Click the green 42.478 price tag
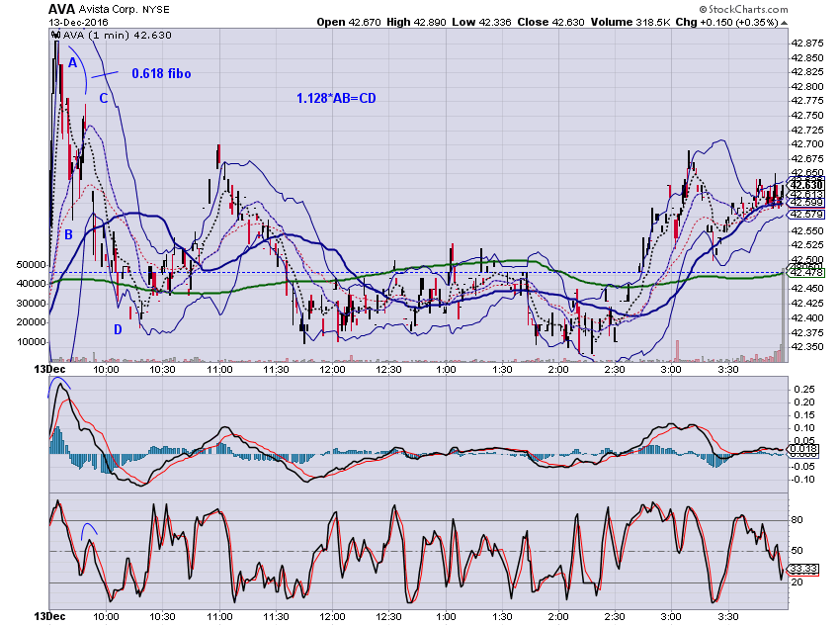 pos(806,273)
